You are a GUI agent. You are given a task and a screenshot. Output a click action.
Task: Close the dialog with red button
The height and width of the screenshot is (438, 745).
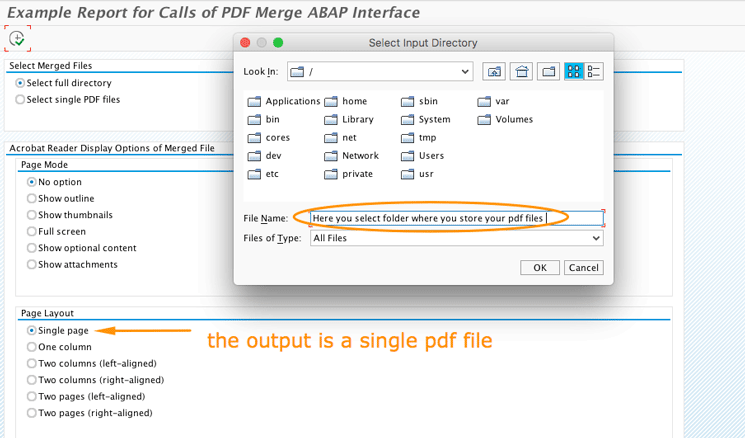tap(245, 43)
